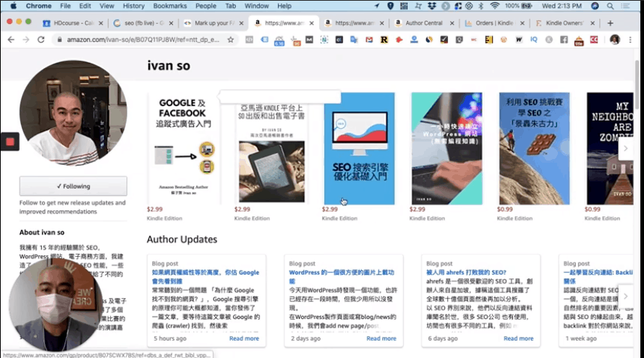Click the red CC extension icon

coord(594,40)
